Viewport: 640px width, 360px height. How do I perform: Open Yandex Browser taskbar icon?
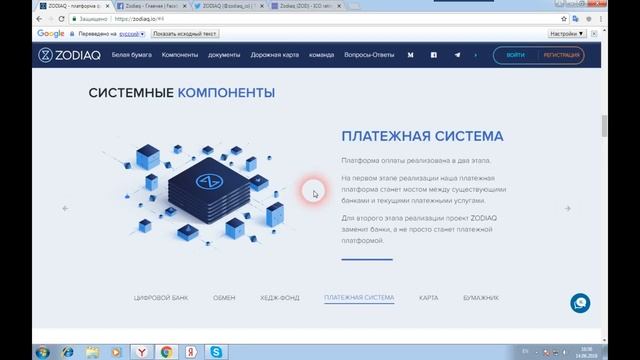point(142,352)
